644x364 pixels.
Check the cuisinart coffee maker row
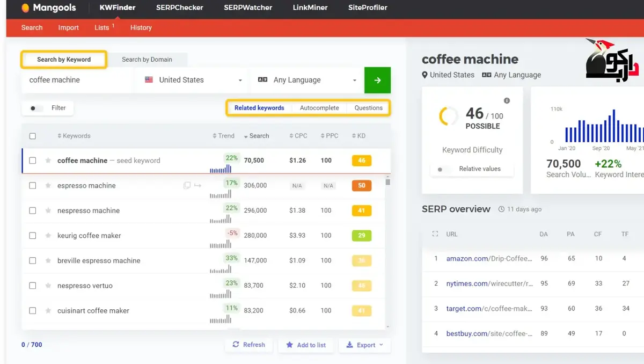tap(33, 311)
